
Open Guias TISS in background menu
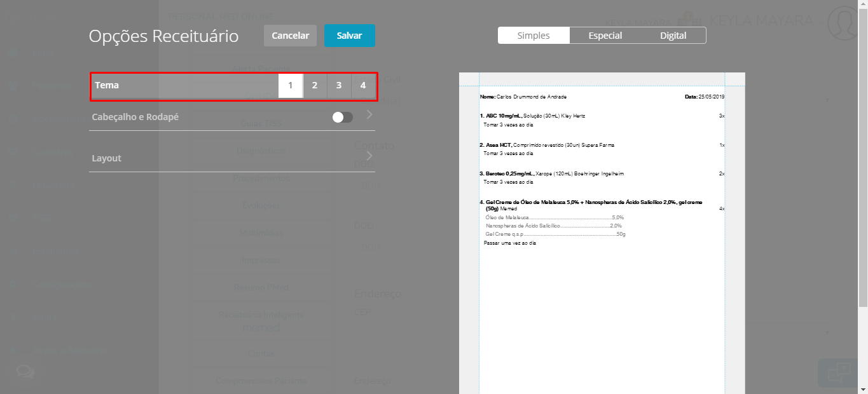pos(261,123)
